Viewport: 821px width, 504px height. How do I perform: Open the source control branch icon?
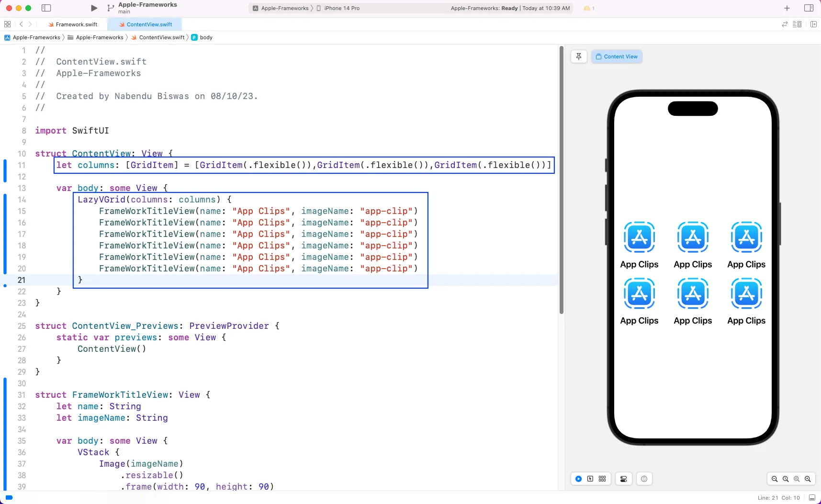click(111, 8)
